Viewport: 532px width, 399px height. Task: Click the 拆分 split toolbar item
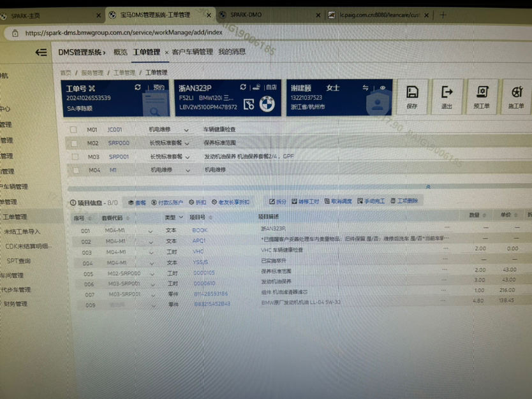[277, 201]
